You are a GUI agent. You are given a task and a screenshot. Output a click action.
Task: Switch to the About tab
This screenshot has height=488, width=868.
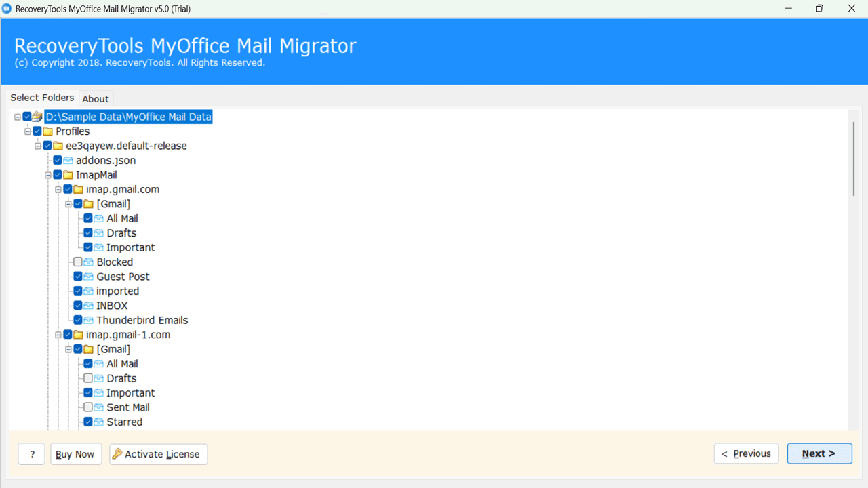coord(96,99)
